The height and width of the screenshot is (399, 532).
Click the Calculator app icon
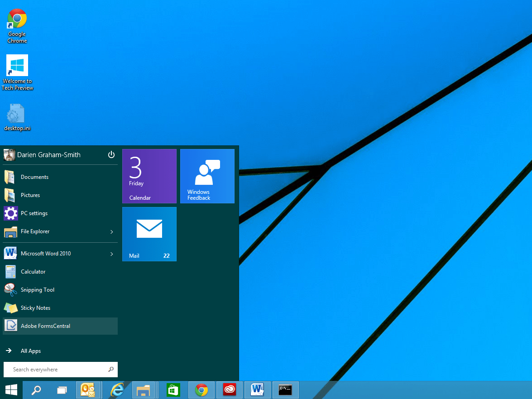pos(10,272)
